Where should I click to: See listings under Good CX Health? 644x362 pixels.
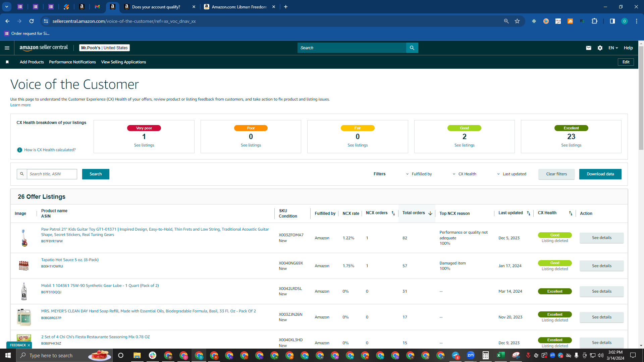point(464,145)
